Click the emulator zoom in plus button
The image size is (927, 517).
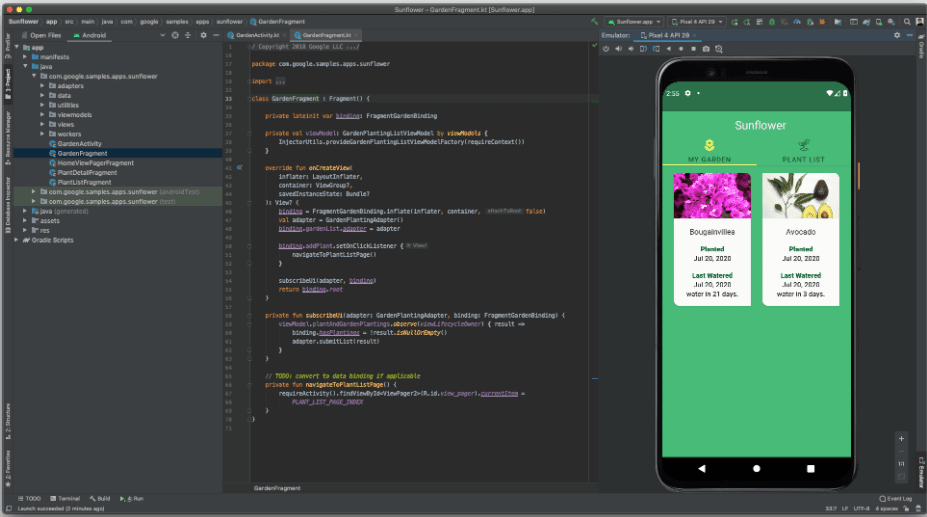coord(900,438)
